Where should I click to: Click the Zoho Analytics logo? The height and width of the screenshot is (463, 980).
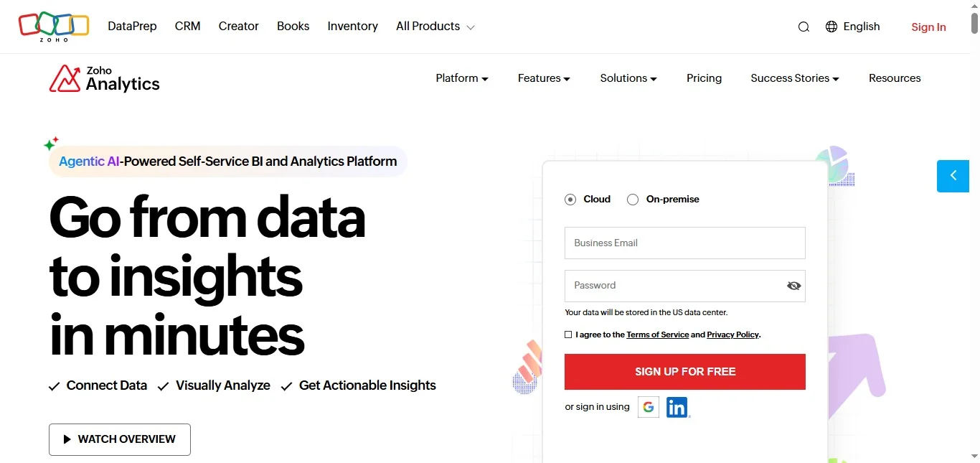(105, 78)
